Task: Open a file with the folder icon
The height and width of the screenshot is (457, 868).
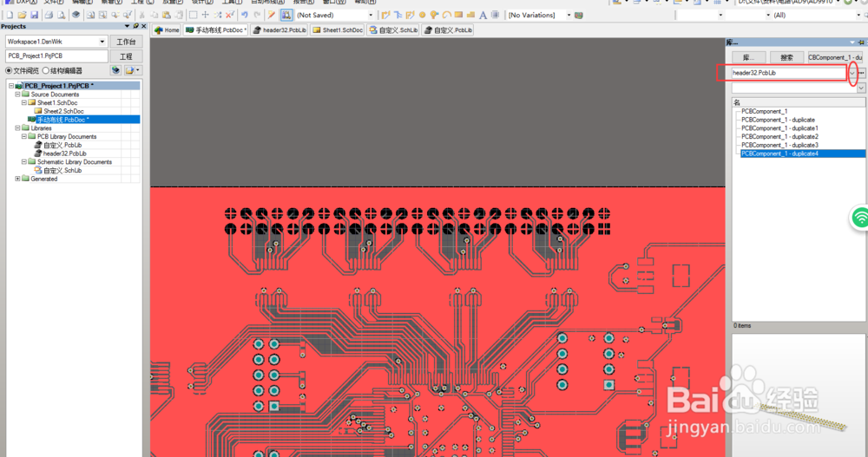Action: 23,15
